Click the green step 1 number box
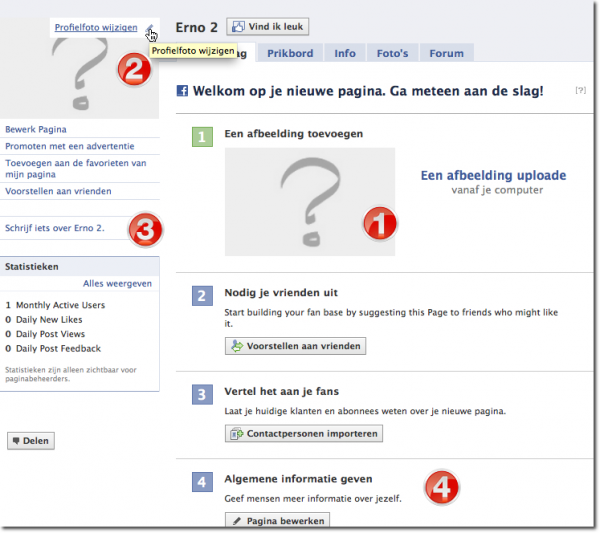600x533 pixels. tap(202, 137)
